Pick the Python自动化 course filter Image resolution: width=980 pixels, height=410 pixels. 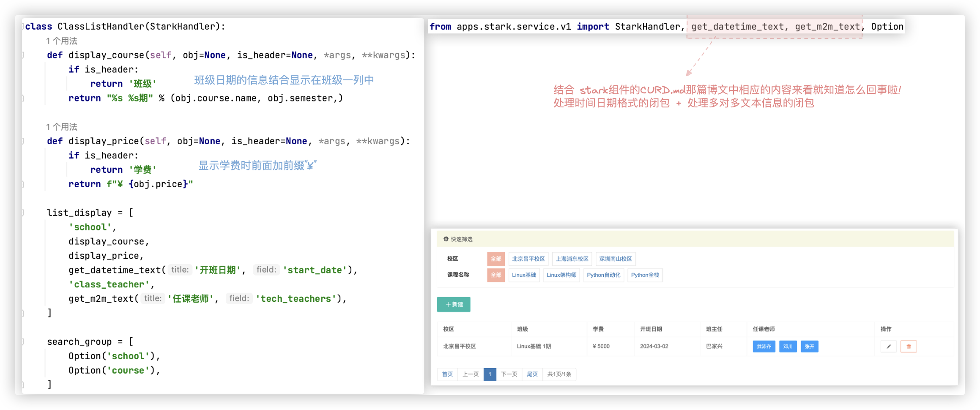(x=603, y=275)
